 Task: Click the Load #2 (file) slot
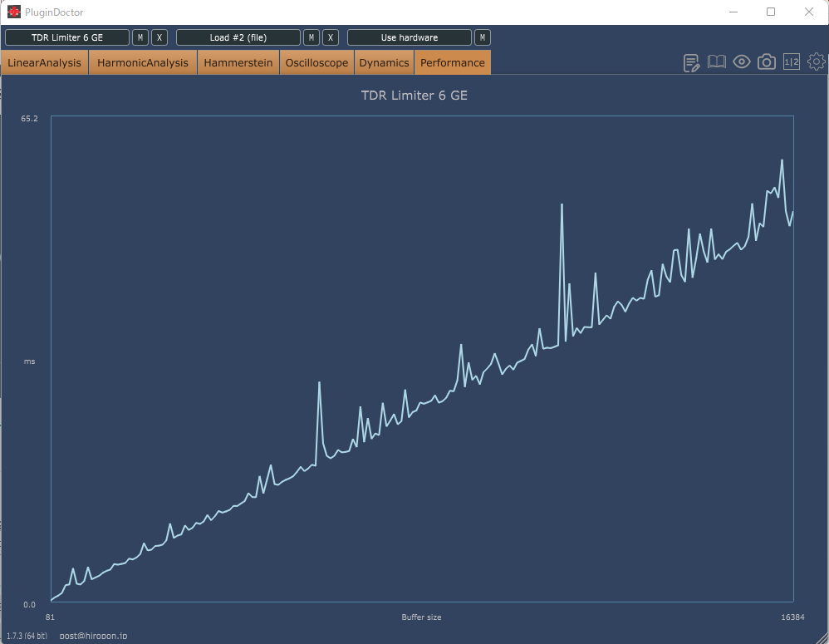click(x=238, y=37)
